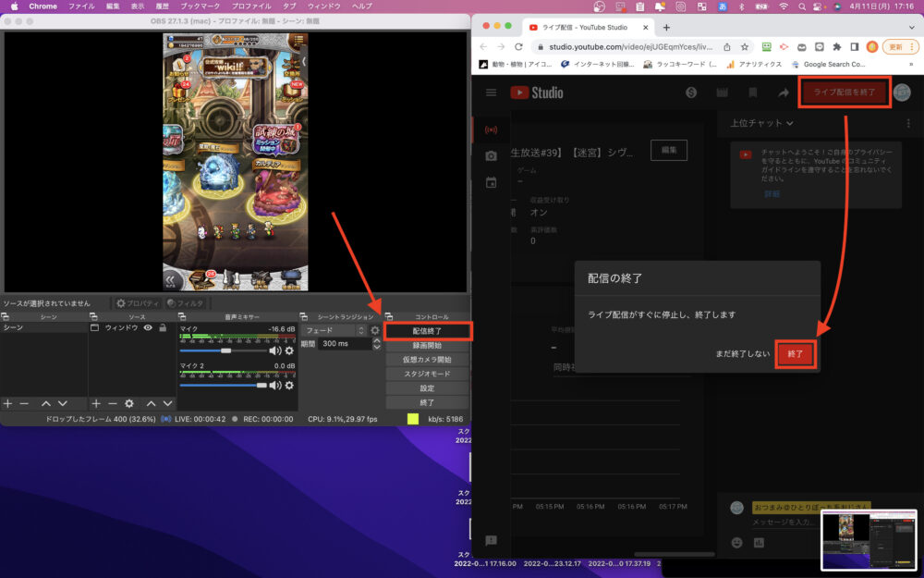Screen dimensions: 924x578
Task: Open the ヘルプ menu in menu bar
Action: [362, 6]
